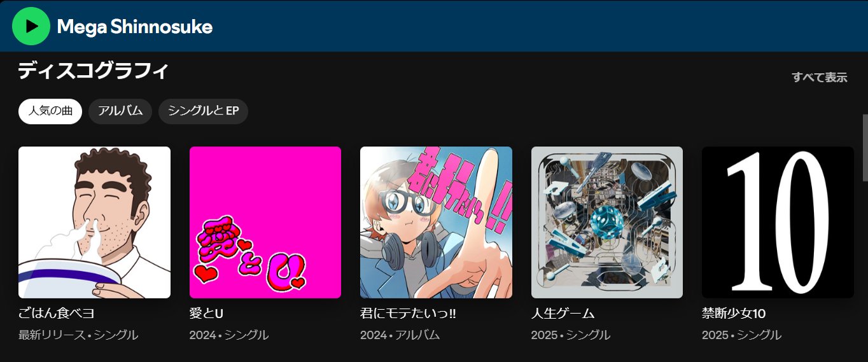Click the 禁断少女10 title text
This screenshot has width=868, height=362.
click(734, 314)
